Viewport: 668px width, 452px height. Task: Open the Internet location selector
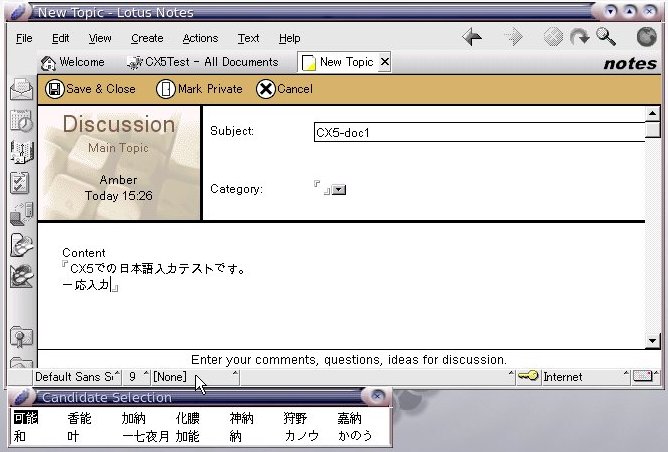(x=585, y=377)
